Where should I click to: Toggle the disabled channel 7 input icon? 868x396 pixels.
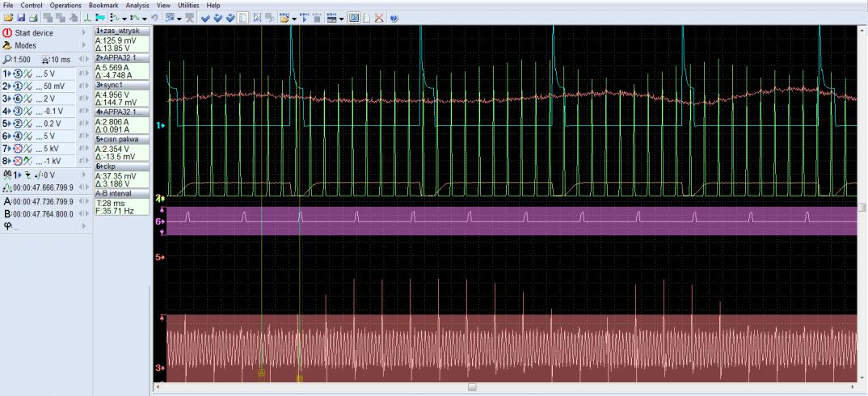tap(18, 149)
